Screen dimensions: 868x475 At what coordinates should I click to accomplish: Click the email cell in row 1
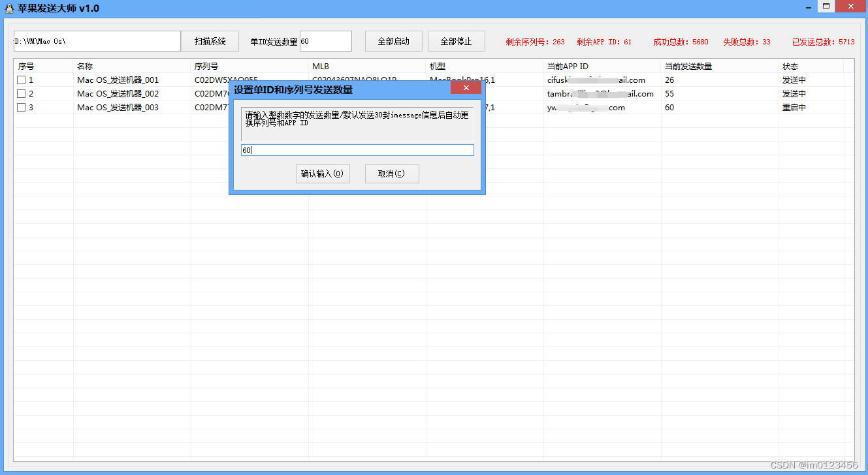596,80
